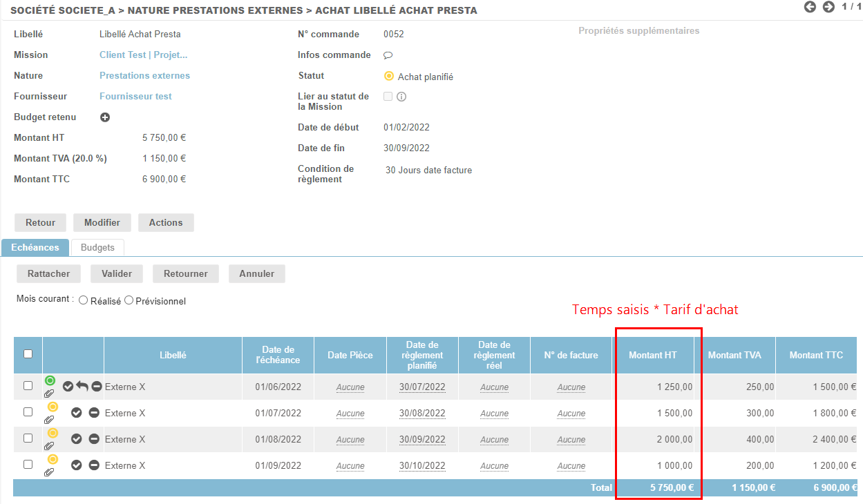Click the return arrow icon on 01/06/2022 row
Screen dimensions: 863x504
point(82,387)
